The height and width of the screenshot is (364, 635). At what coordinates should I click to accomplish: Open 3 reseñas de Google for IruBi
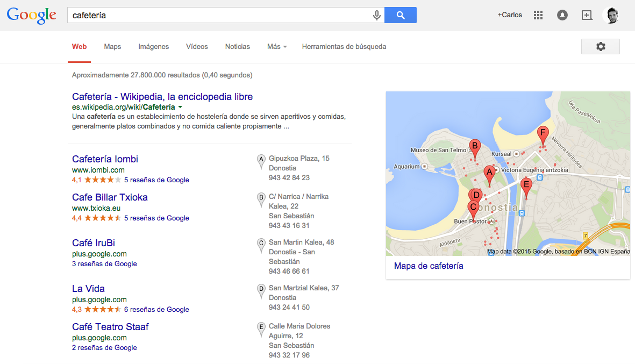click(x=104, y=263)
